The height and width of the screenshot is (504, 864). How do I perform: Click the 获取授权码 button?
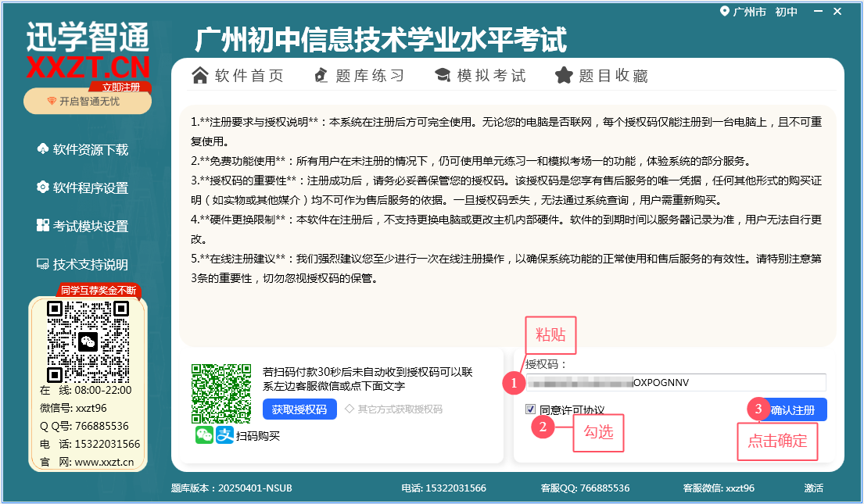[x=299, y=409]
